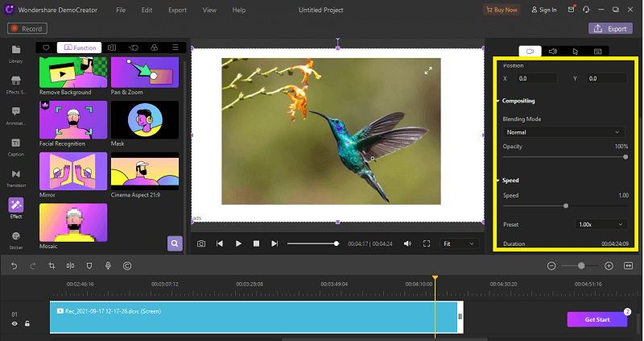
Task: Click the search magnifier button in effects panel
Action: click(x=175, y=243)
